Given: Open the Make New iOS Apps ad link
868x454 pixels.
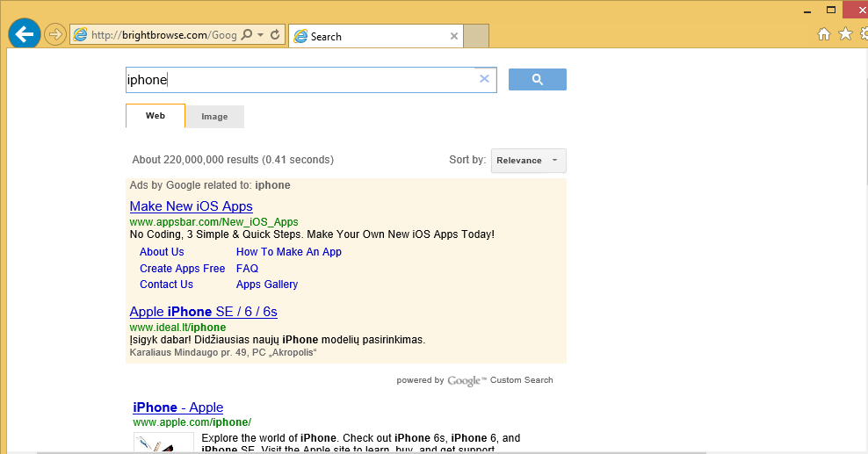Looking at the screenshot, I should (191, 206).
